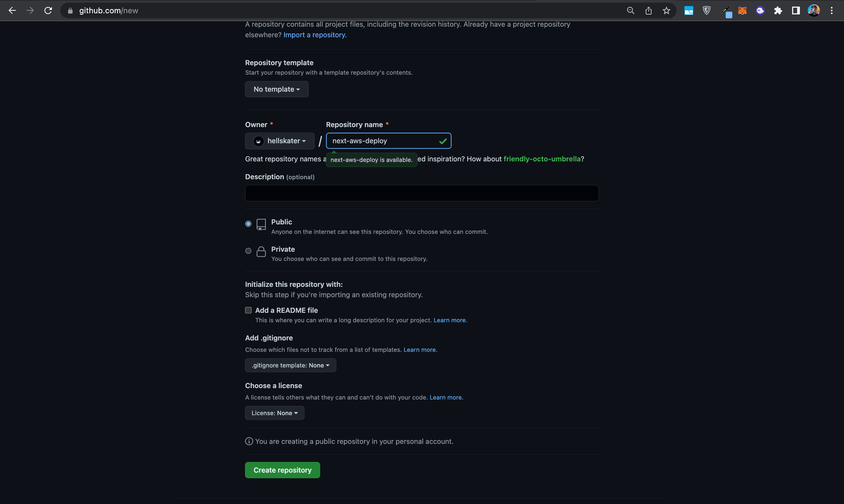Image resolution: width=844 pixels, height=504 pixels.
Task: Open the share menu in the toolbar
Action: [x=648, y=10]
